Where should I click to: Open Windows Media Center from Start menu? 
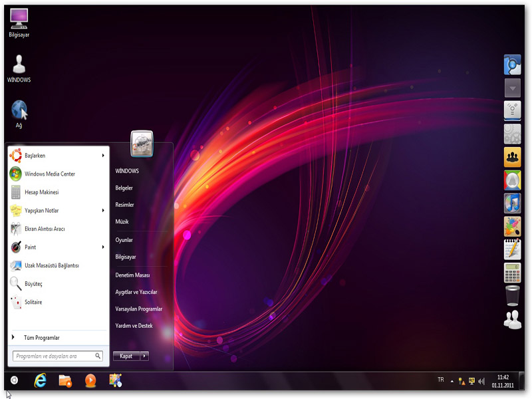tap(50, 174)
